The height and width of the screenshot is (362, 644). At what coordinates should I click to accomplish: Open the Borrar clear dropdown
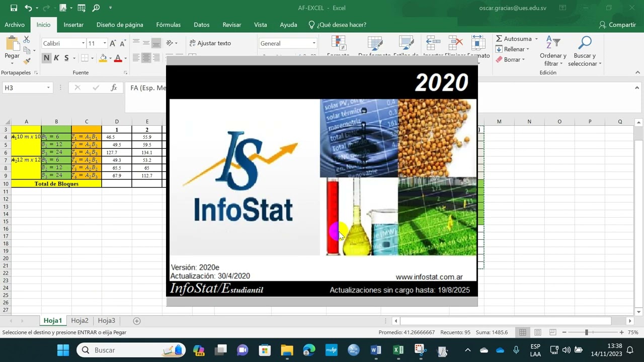[x=510, y=60]
